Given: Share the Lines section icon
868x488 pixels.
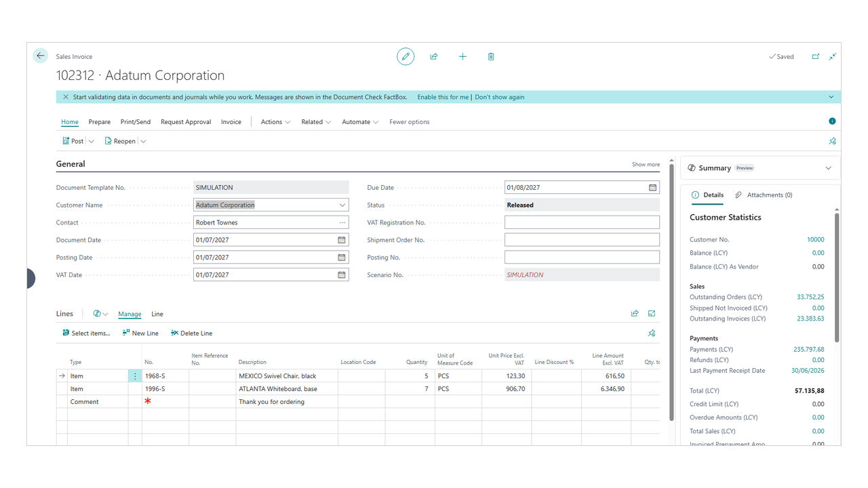Looking at the screenshot, I should (635, 314).
